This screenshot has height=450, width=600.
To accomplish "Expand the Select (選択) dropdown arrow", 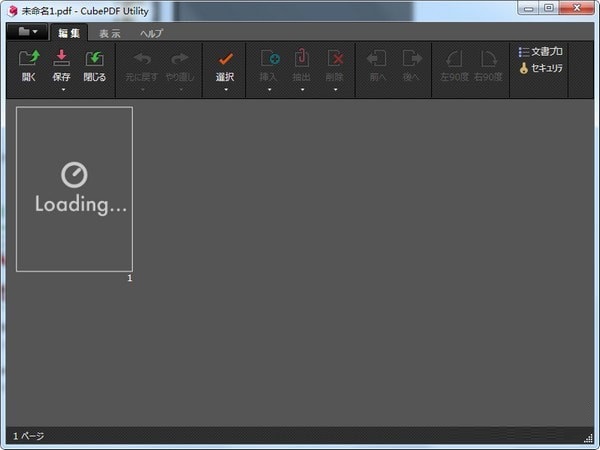I will click(x=226, y=90).
